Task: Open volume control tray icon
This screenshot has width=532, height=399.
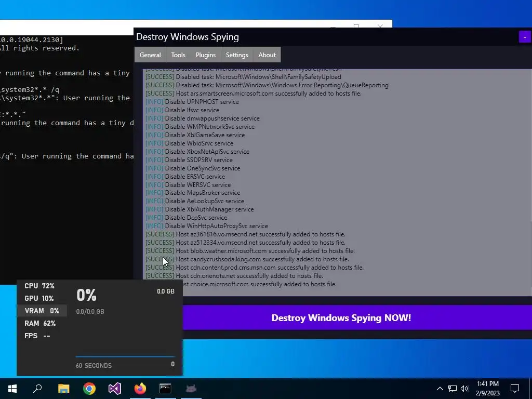Action: pyautogui.click(x=464, y=389)
